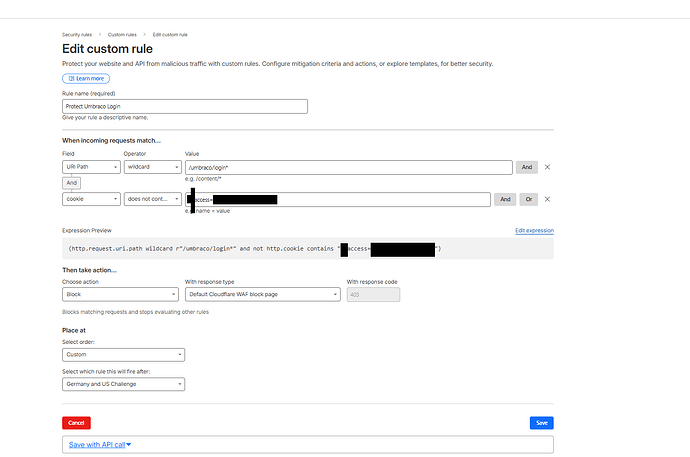Click the Edit expression link

click(x=534, y=230)
